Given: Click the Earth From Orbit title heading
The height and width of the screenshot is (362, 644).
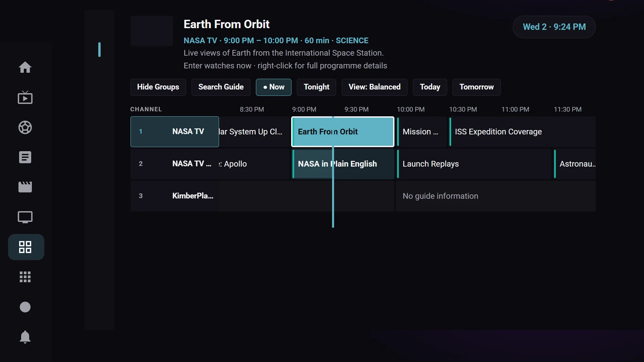Looking at the screenshot, I should click(226, 24).
